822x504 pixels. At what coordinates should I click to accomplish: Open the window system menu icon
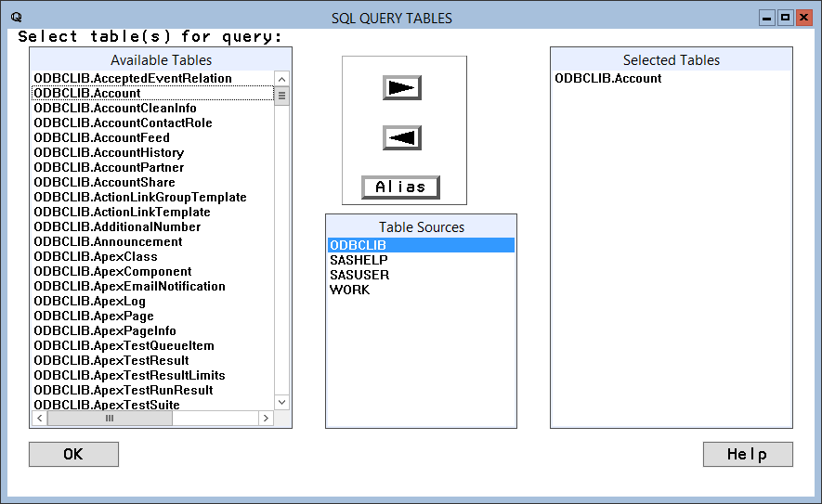point(16,18)
